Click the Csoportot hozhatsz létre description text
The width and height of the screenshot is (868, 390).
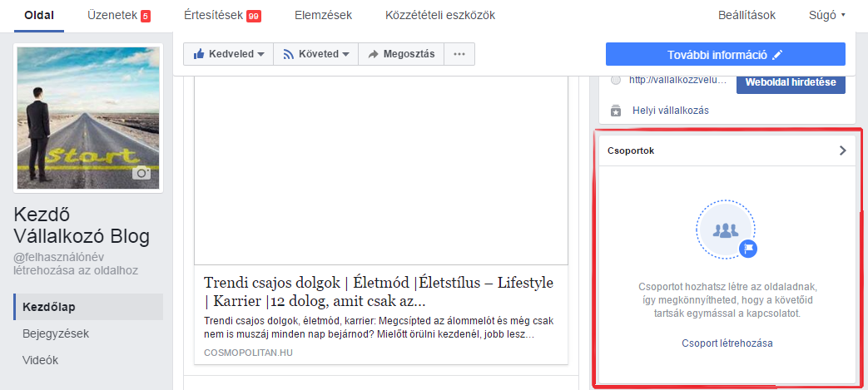click(x=727, y=300)
